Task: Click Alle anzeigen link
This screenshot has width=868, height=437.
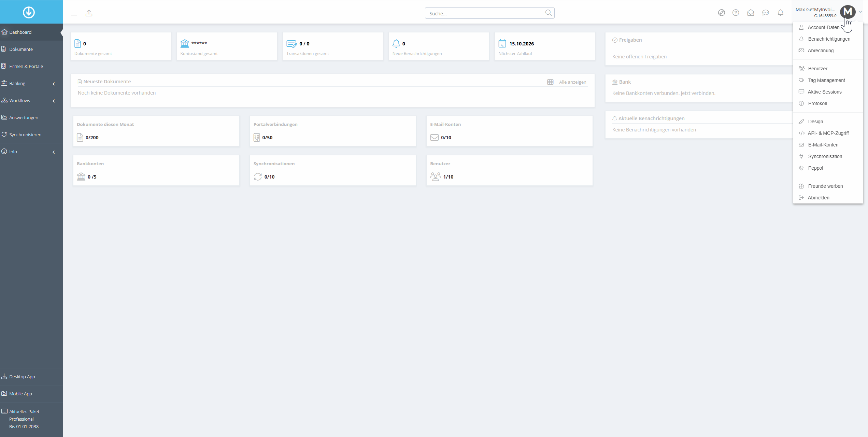Action: click(572, 82)
